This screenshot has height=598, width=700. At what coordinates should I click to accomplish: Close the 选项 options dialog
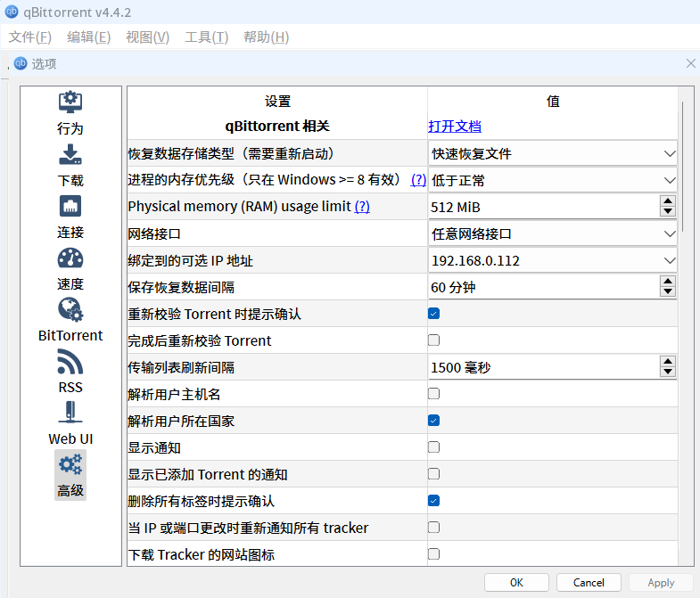(690, 63)
